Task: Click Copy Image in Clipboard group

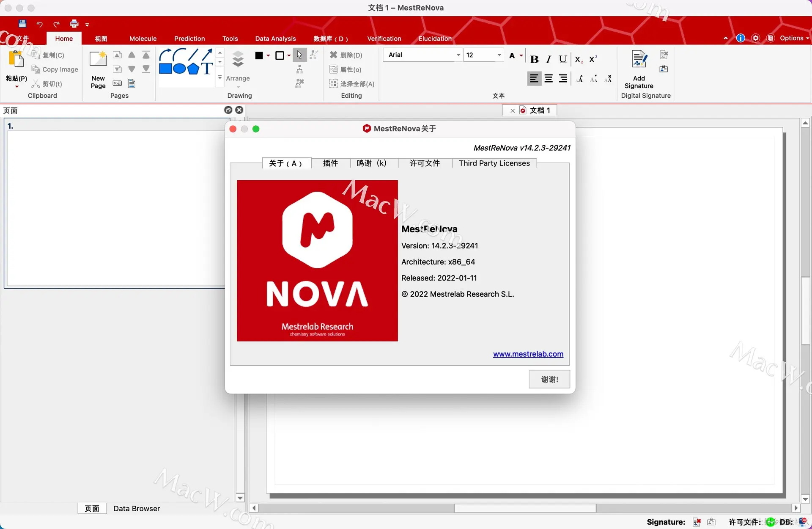Action: tap(55, 69)
